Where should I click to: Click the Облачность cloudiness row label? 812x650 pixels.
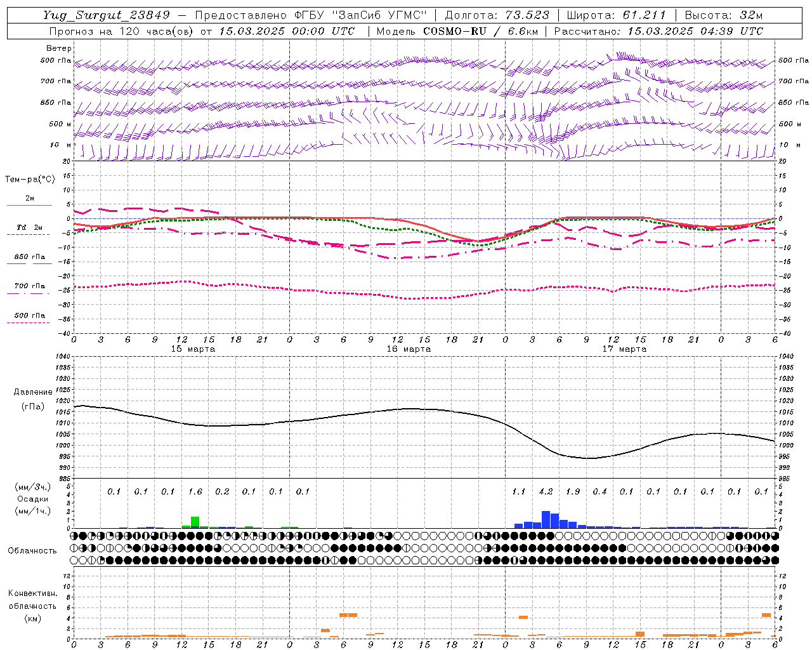(x=32, y=551)
